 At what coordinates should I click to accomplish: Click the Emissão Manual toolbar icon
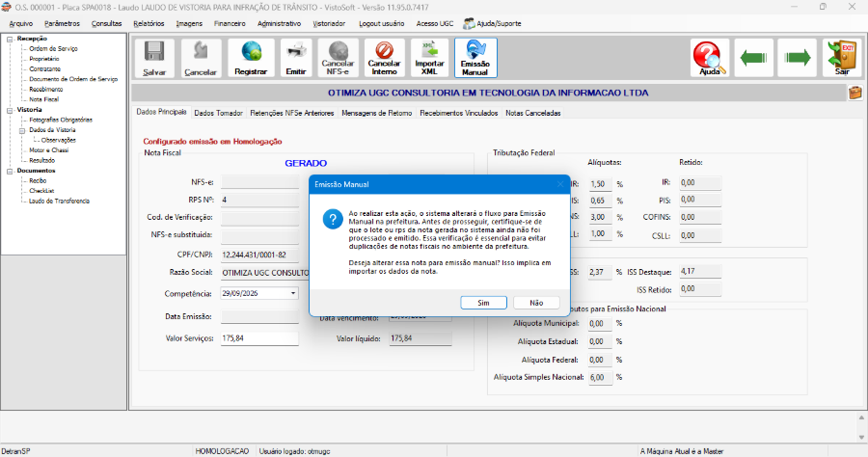(x=475, y=58)
